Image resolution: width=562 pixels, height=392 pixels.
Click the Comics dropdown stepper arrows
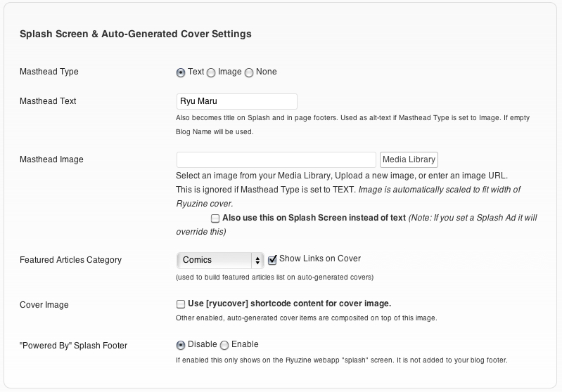[x=257, y=260]
